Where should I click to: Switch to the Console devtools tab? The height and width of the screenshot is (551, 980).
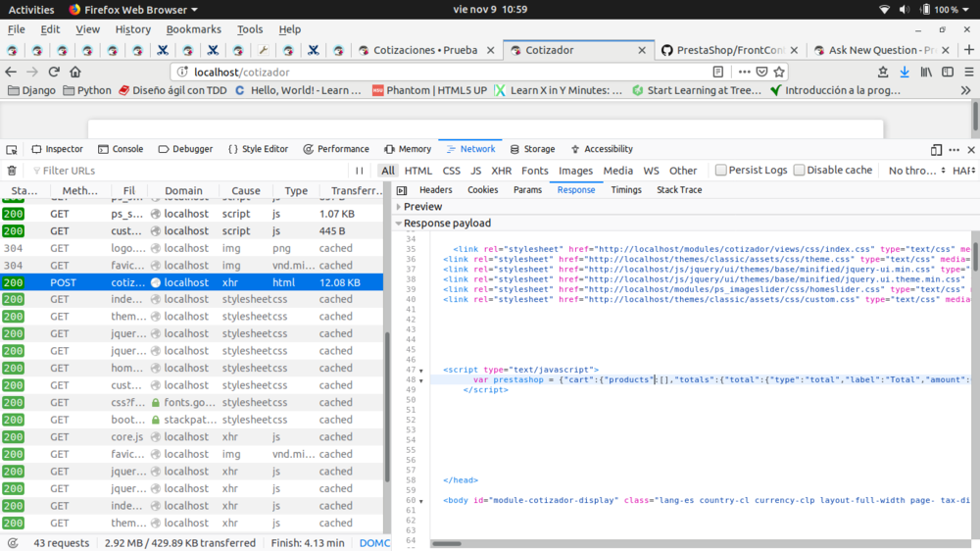(121, 149)
